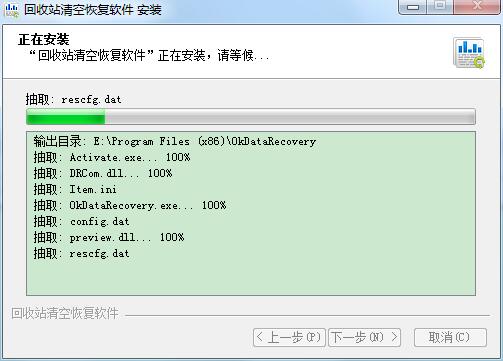Click the 回收站清空恢复软件 branding text at bottom
The width and height of the screenshot is (503, 361).
pos(65,313)
